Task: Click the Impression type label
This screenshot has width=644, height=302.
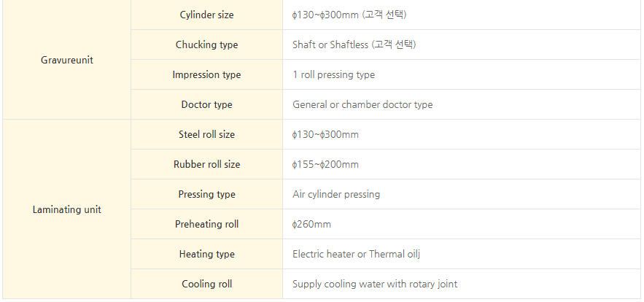Action: coord(206,75)
